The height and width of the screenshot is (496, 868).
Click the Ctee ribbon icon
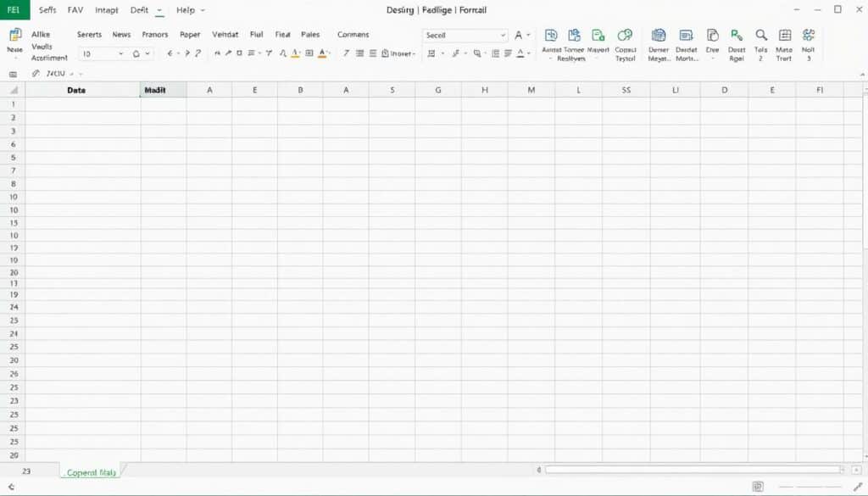[712, 36]
